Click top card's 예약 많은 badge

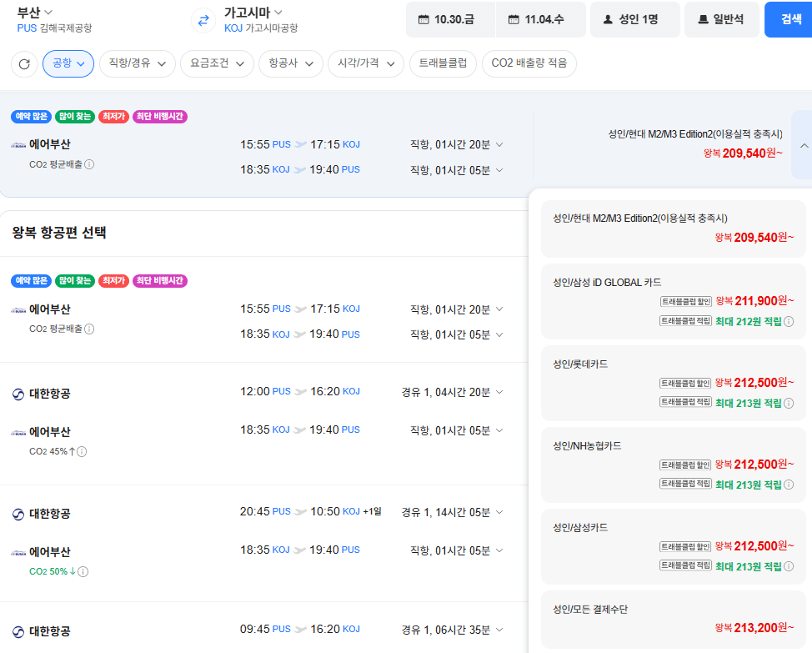point(31,117)
